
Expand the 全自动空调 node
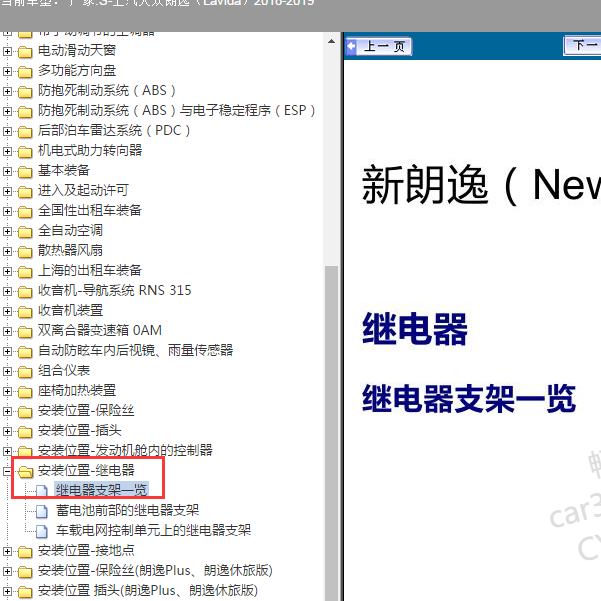[x=7, y=231]
